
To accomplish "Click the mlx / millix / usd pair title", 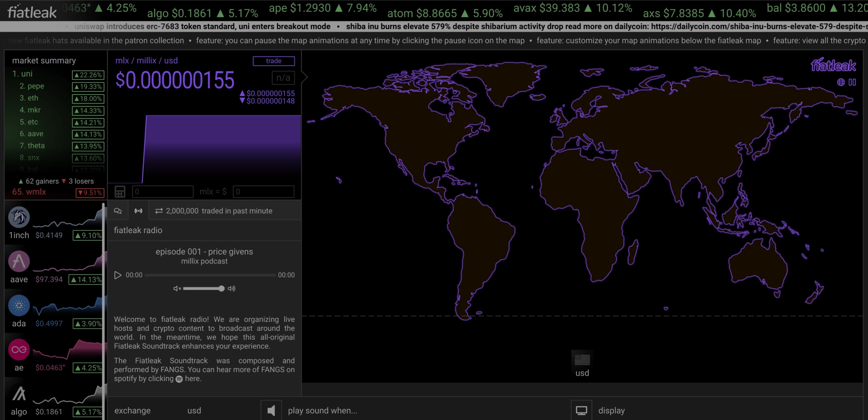I will [146, 61].
